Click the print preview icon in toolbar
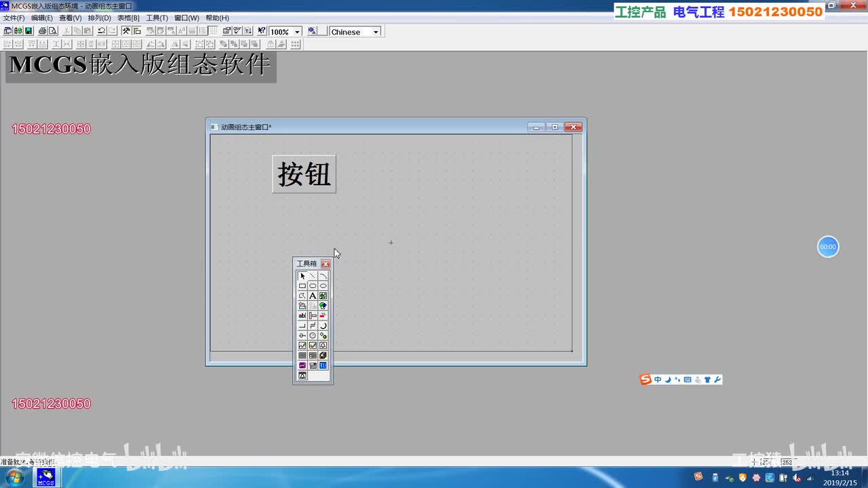Screen dimensions: 868x488 click(52, 31)
